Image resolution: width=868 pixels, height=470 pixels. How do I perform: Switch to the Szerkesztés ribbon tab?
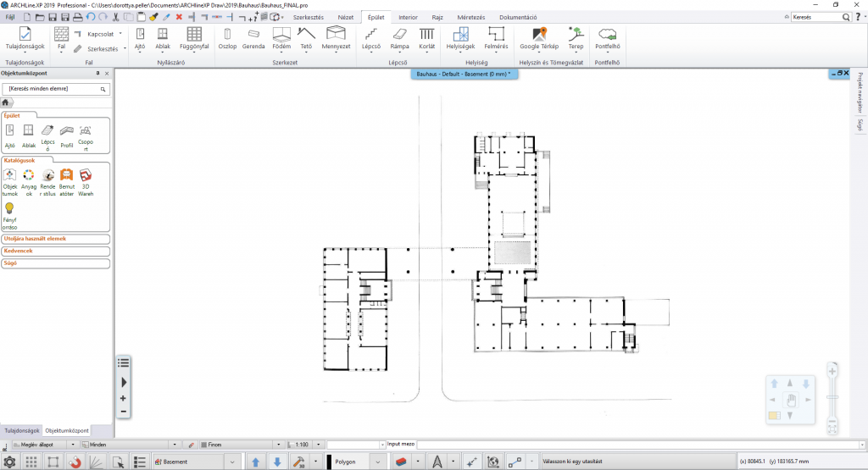point(309,17)
